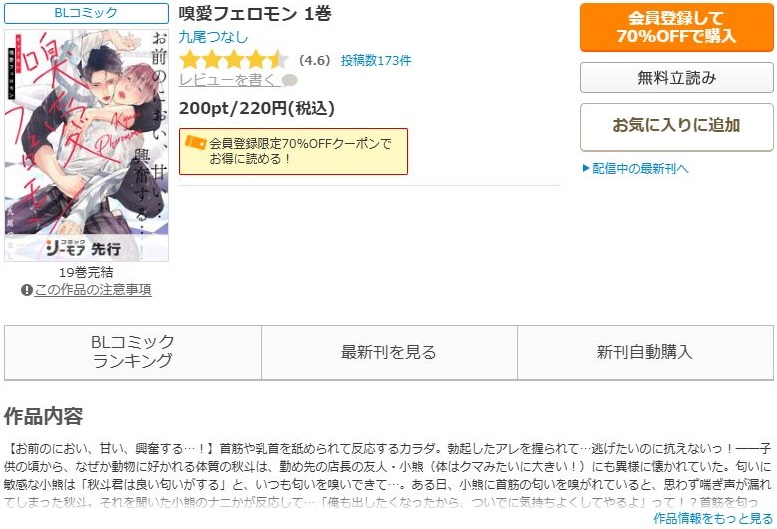
Task: Open この作品の注意事項 notice
Action: 93,290
